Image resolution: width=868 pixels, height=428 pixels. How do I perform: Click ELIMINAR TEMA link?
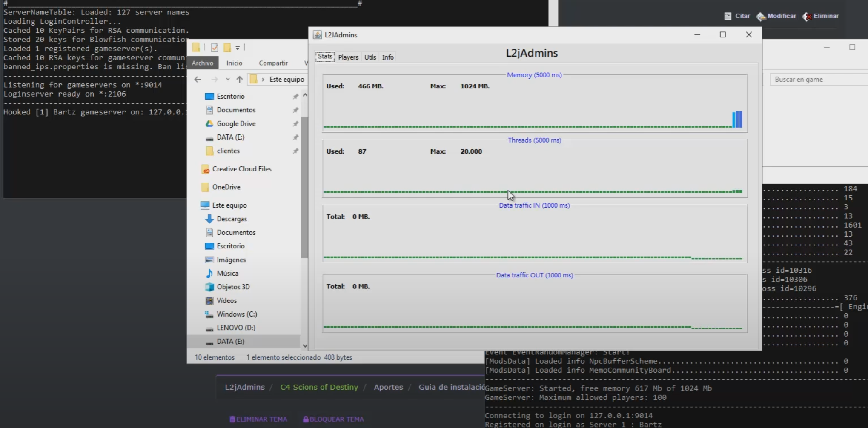coord(258,419)
